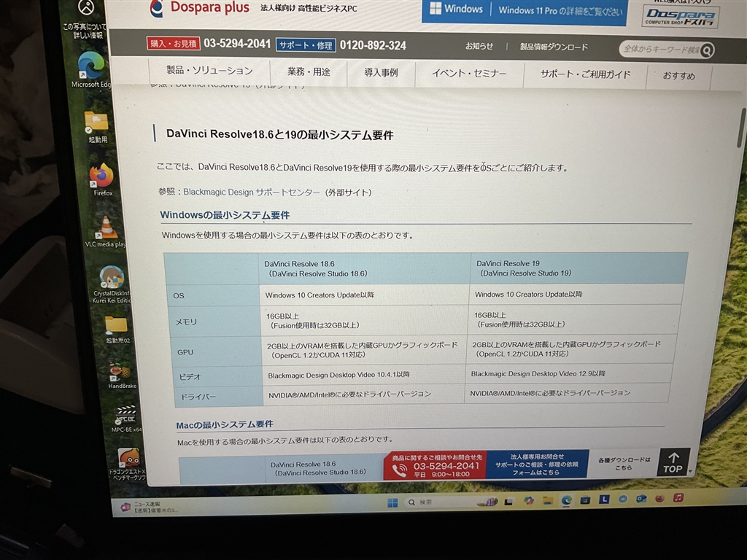
Task: Open the Windows 11 Pro details banner
Action: click(524, 11)
